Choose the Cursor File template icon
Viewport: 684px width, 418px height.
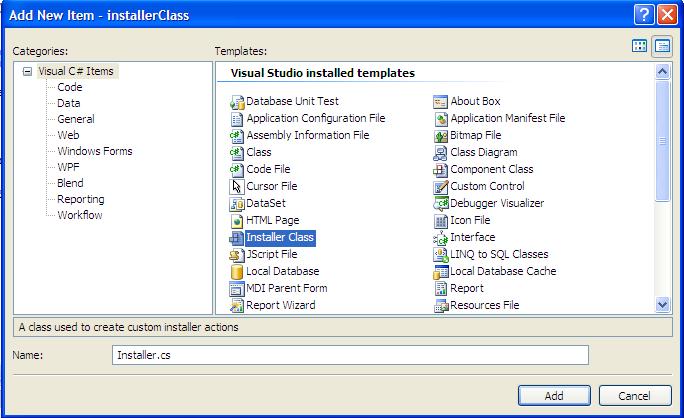pos(237,187)
